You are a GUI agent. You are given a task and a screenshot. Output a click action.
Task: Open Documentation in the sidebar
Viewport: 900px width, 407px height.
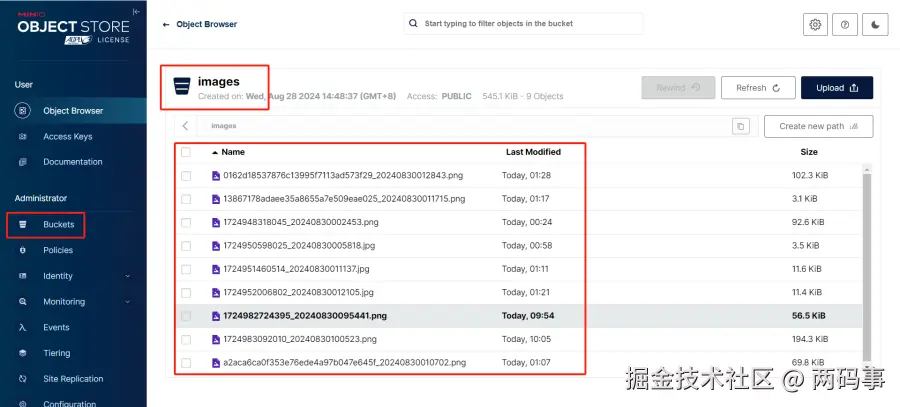[73, 162]
